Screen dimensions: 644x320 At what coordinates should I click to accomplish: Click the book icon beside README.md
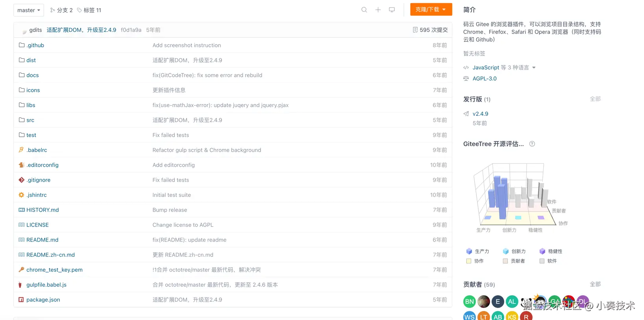pyautogui.click(x=22, y=240)
